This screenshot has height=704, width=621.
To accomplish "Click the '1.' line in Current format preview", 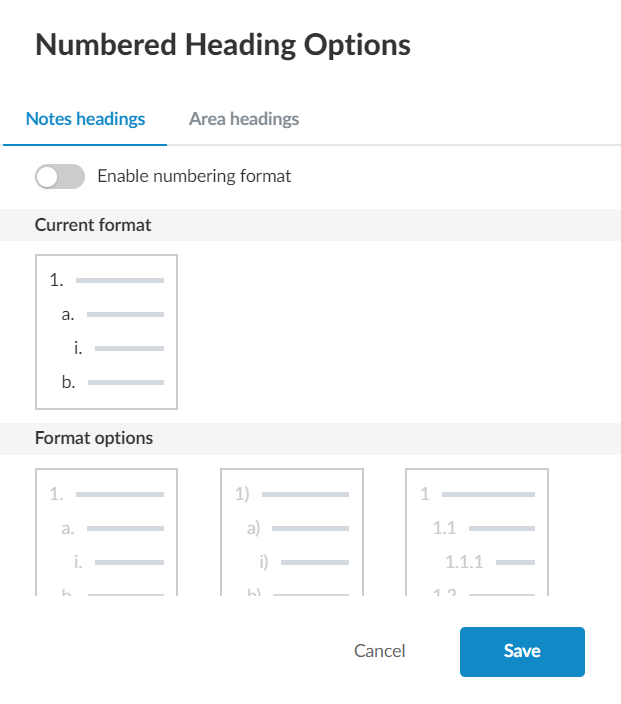I will [106, 281].
